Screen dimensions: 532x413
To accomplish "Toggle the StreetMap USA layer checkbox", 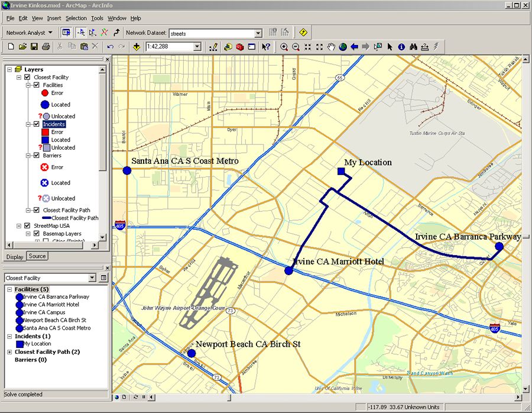I will pos(27,225).
